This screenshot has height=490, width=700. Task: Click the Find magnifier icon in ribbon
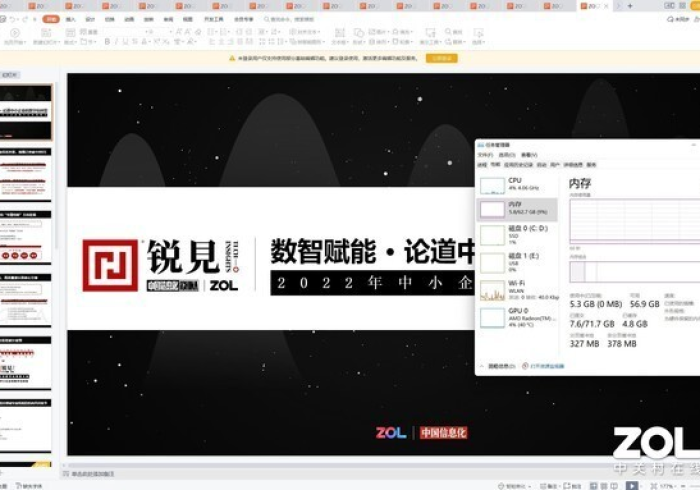click(x=448, y=32)
